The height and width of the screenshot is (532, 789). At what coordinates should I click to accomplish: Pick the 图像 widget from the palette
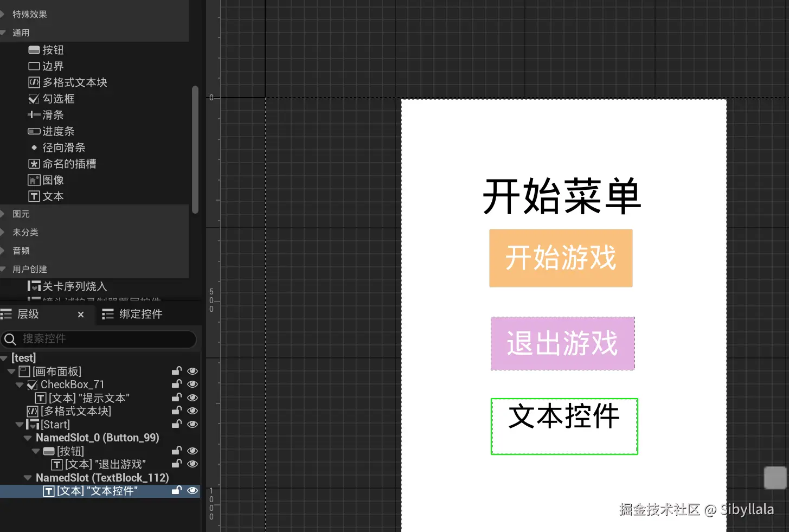tap(46, 180)
